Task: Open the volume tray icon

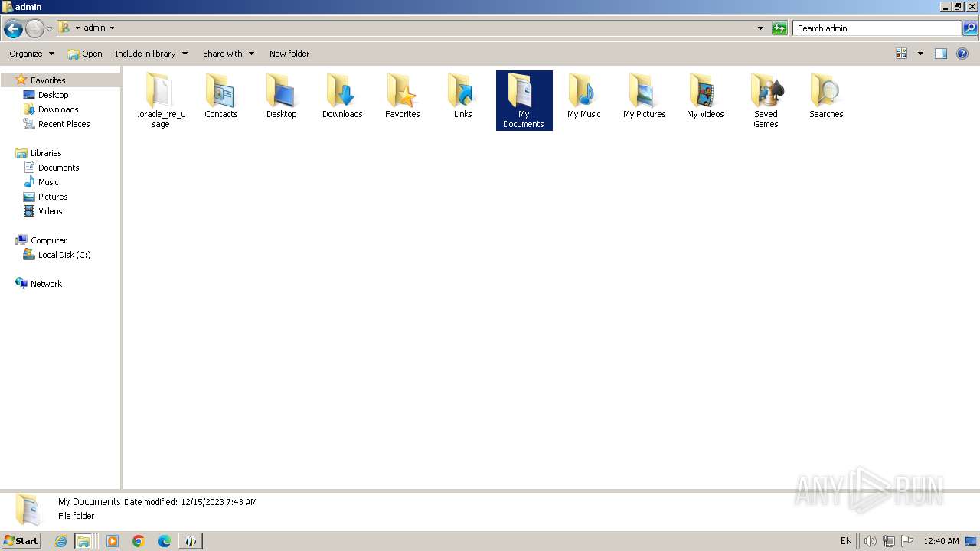Action: (x=870, y=541)
